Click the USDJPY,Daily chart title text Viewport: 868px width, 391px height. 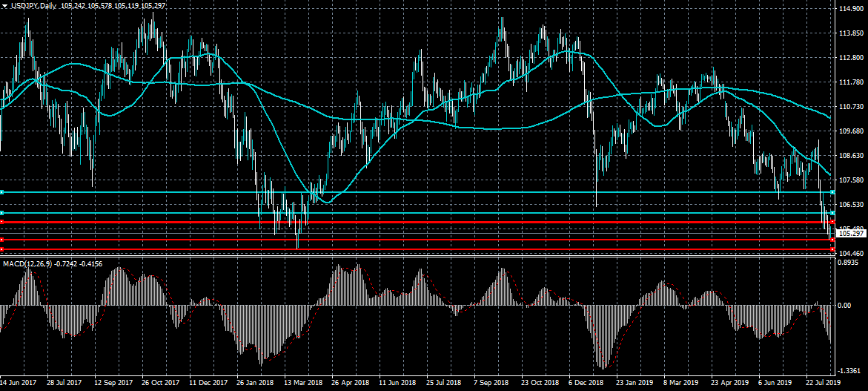33,5
